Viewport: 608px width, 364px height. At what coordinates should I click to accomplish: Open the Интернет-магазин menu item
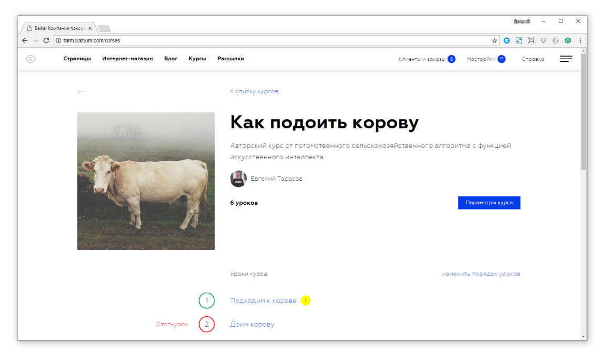[127, 59]
